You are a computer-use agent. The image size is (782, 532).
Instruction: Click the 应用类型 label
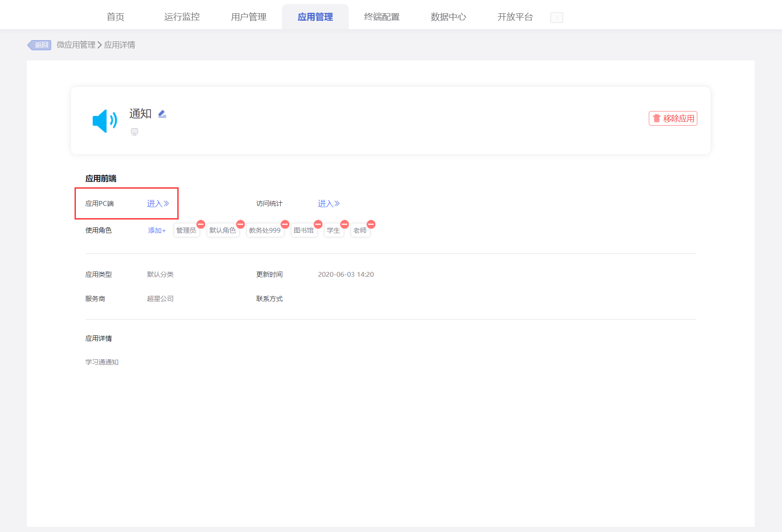[99, 275]
